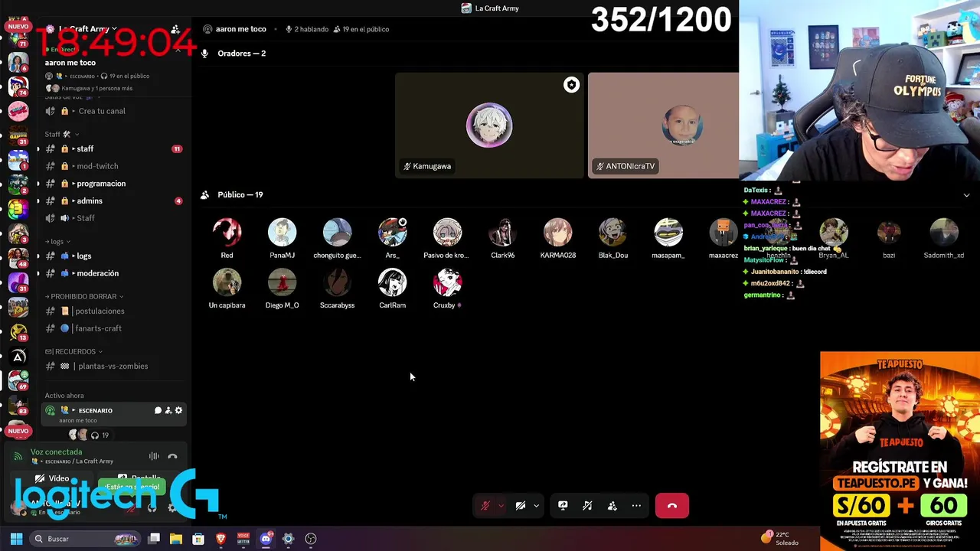Open stage chat bubble on ESCENARIO row

[x=158, y=410]
